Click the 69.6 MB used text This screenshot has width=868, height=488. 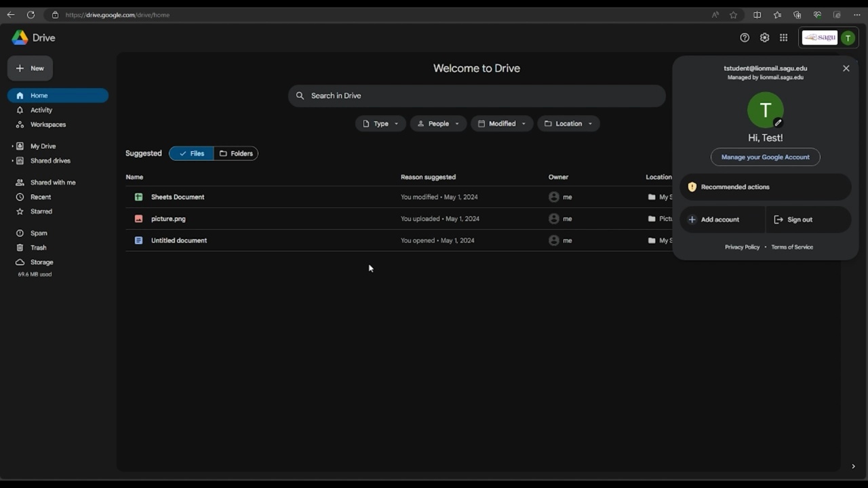[x=35, y=274]
